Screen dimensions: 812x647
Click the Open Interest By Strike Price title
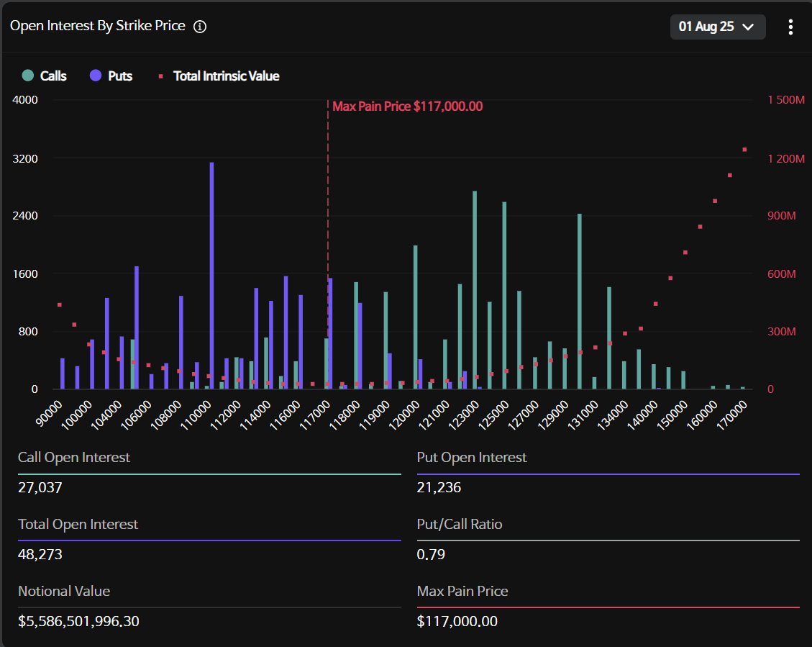point(98,26)
